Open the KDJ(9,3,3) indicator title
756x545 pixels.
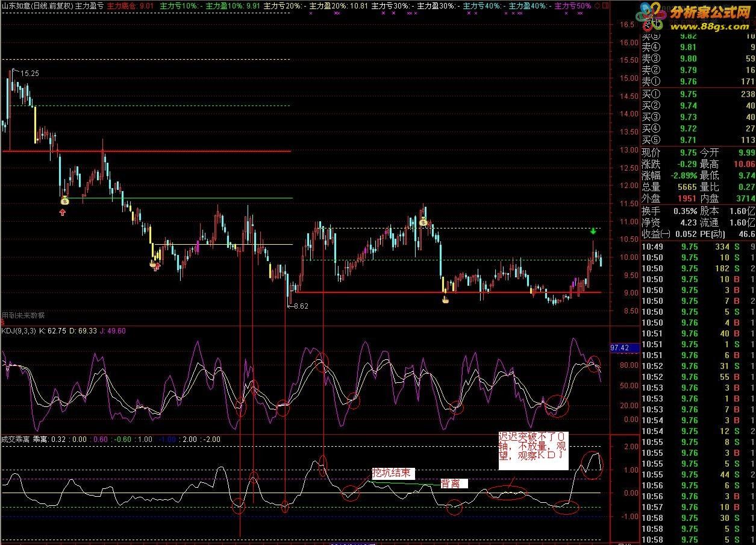18,330
